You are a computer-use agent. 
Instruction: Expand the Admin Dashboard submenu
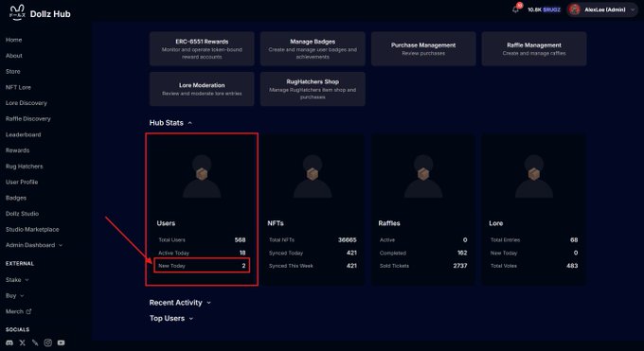click(34, 245)
